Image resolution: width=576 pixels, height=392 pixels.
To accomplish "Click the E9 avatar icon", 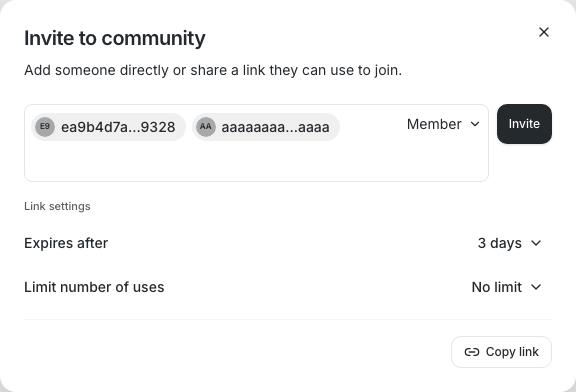I will pos(45,127).
